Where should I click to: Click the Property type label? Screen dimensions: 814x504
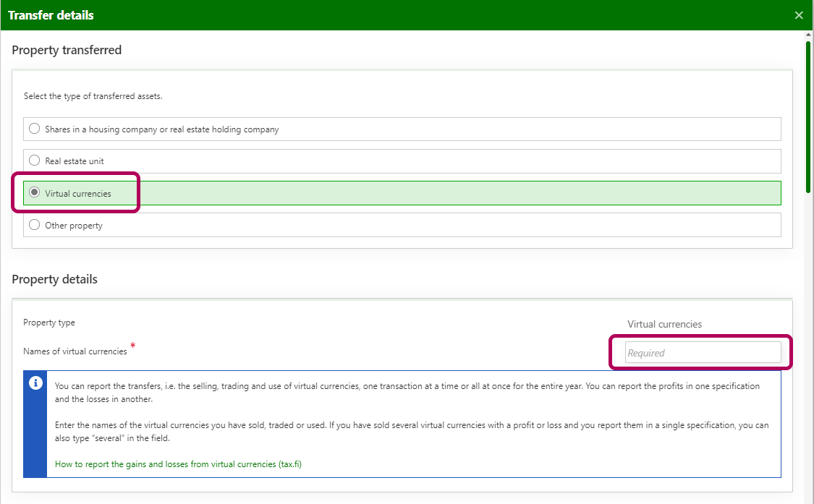click(x=49, y=323)
